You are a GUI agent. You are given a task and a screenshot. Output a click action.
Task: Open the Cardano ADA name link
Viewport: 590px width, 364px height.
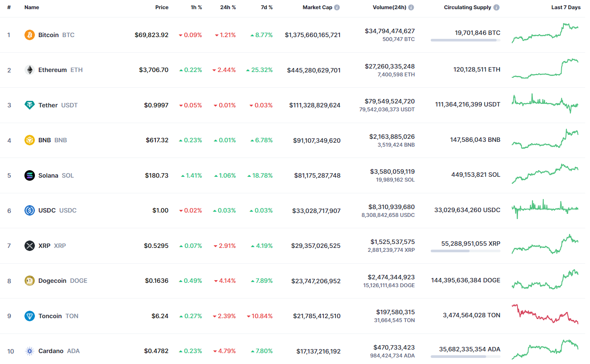coord(51,351)
